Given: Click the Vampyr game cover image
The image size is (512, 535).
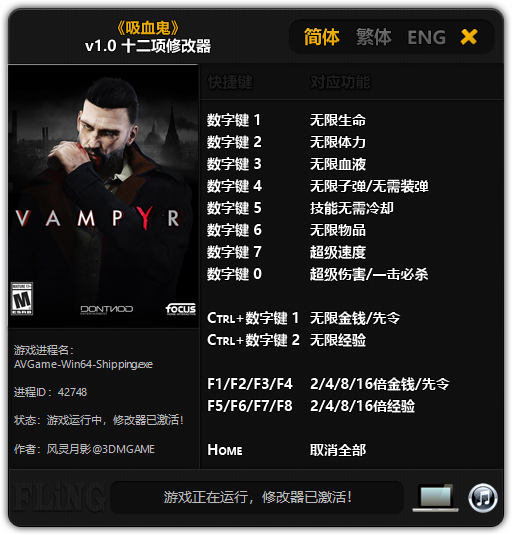Looking at the screenshot, I should pyautogui.click(x=103, y=196).
